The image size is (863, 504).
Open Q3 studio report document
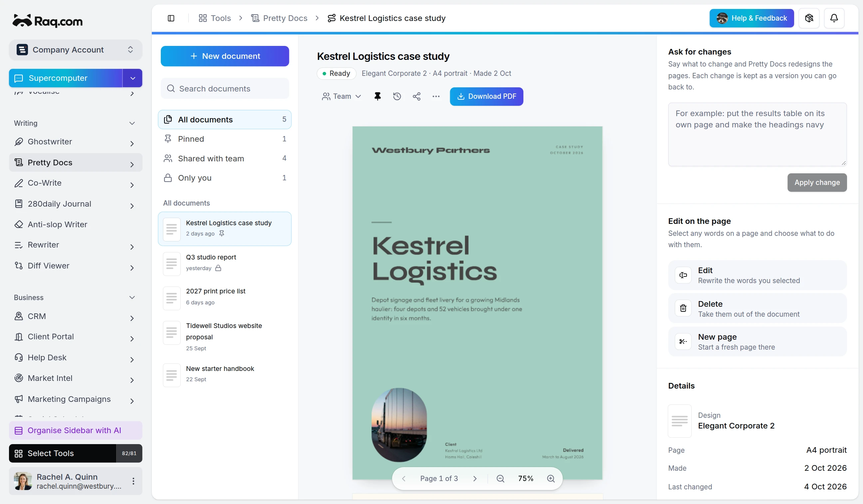(x=225, y=263)
